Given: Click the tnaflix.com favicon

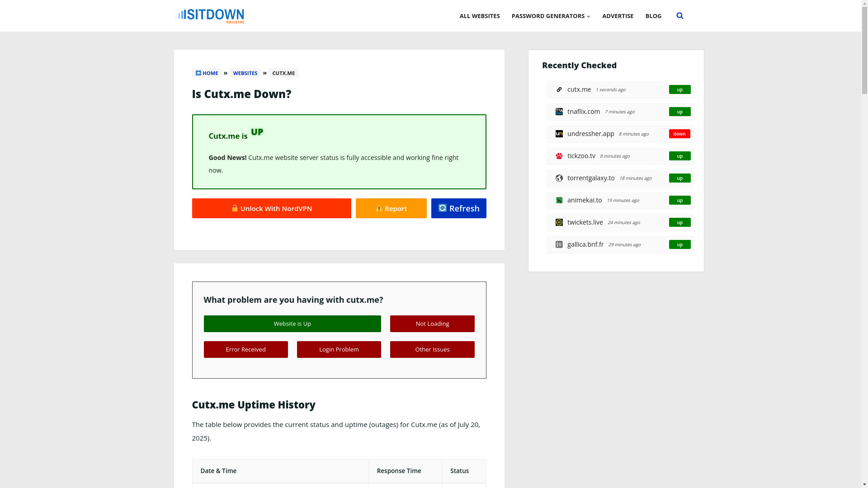Looking at the screenshot, I should (559, 112).
